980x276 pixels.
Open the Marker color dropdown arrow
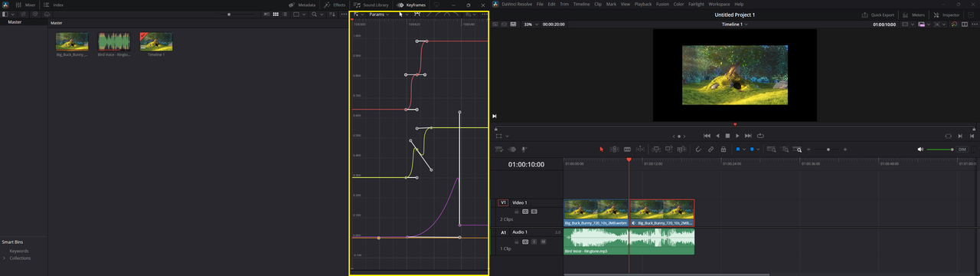(x=759, y=149)
